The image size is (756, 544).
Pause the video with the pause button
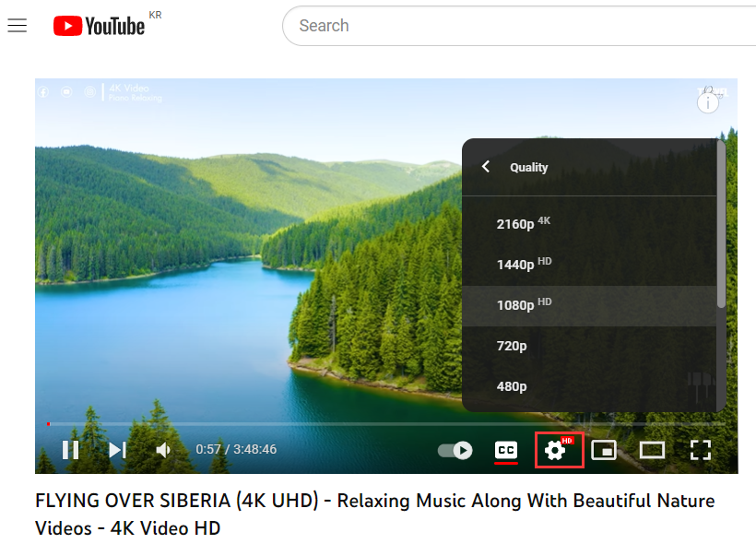pos(71,450)
